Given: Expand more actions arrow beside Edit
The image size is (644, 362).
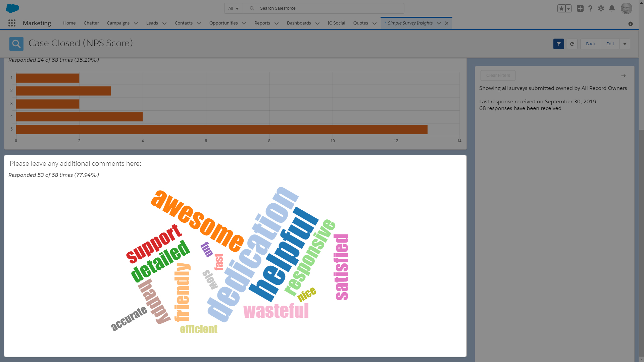Looking at the screenshot, I should click(625, 44).
